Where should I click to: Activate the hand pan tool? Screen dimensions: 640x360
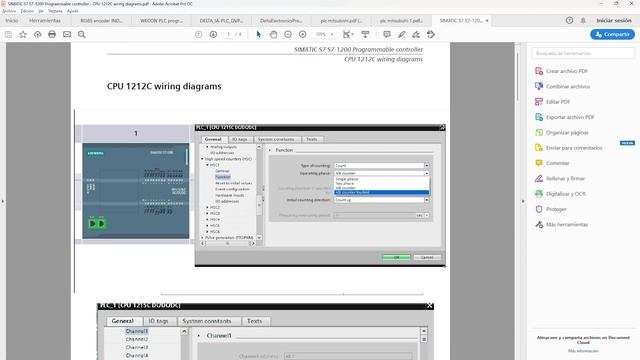click(273, 34)
